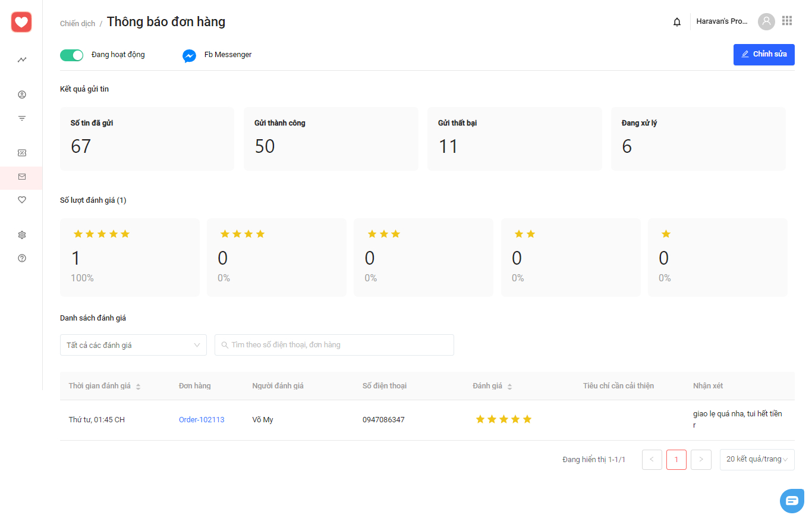Screen dimensions: 812x521
Task: Open the customer profile sidebar icon
Action: 22,95
